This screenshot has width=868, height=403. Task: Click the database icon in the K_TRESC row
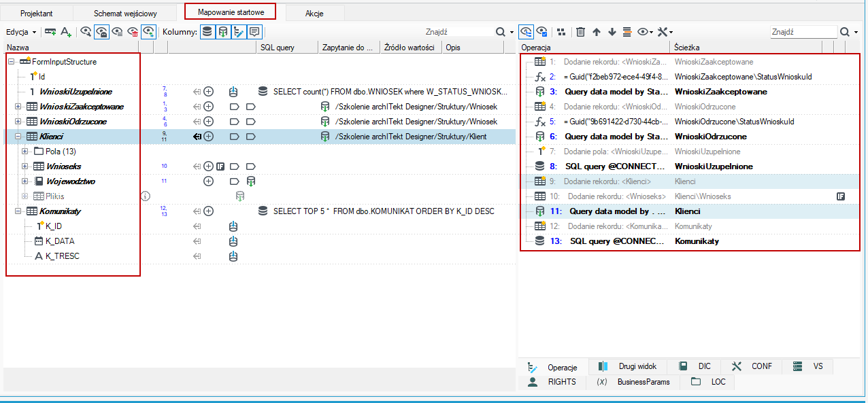233,256
